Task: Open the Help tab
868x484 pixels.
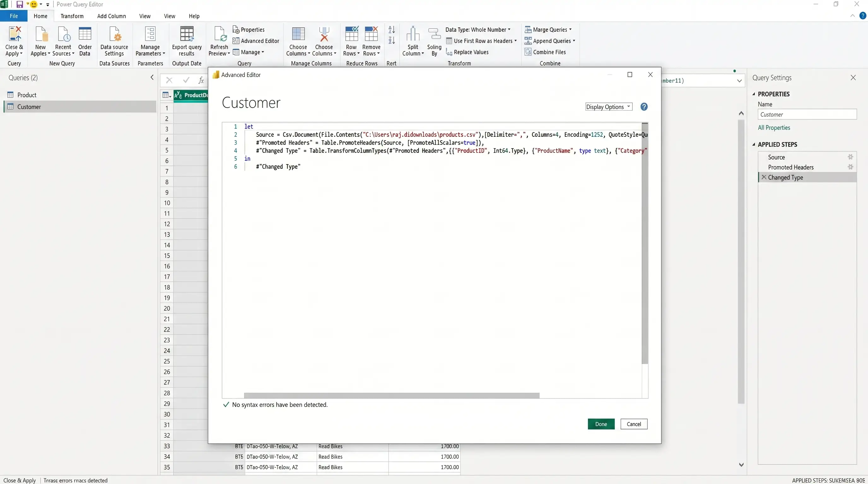Action: tap(194, 16)
